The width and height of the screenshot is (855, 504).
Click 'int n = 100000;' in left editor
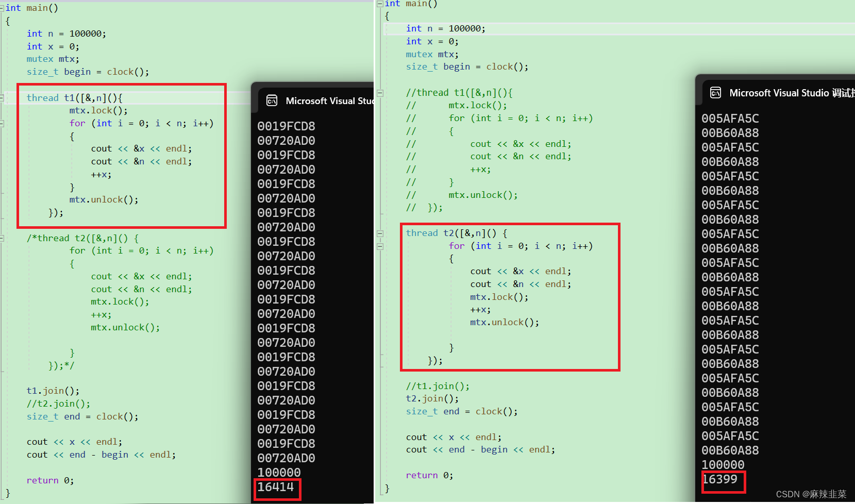point(66,33)
